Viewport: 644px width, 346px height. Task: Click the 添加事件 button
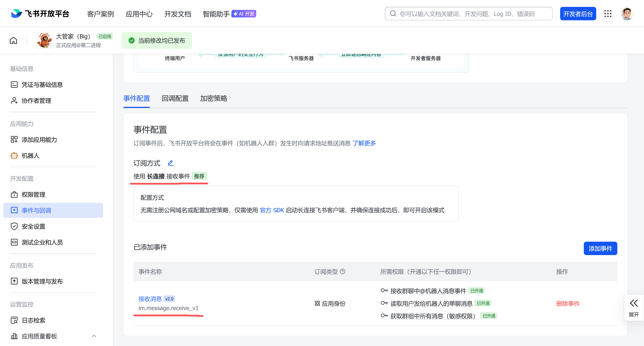(600, 248)
